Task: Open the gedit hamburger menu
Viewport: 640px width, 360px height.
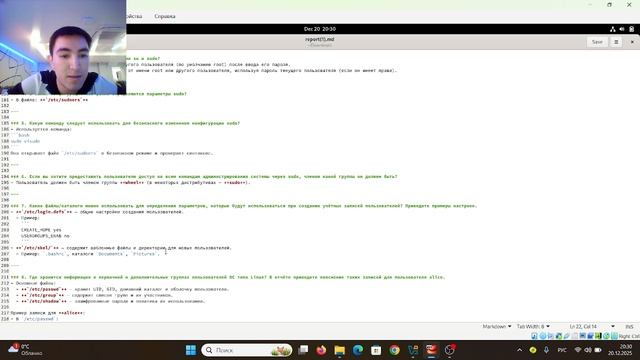Action: coord(616,42)
